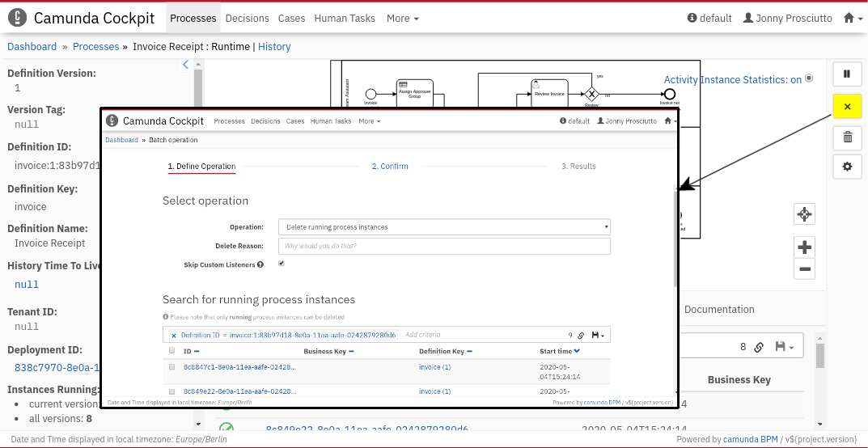Zoom in on the diagram with plus button

[x=804, y=247]
